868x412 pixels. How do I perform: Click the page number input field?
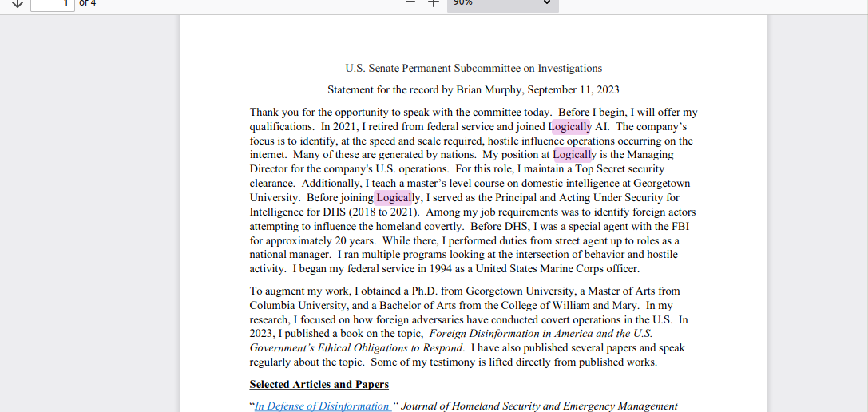(x=53, y=4)
